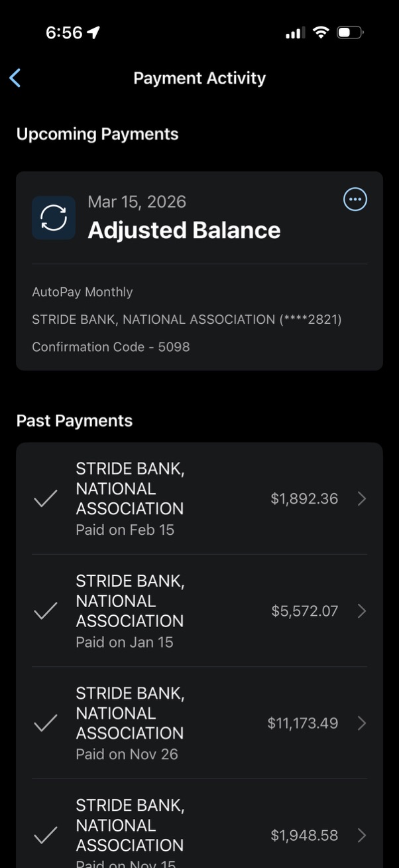399x868 pixels.
Task: Tap Confirmation Code - 5098 text
Action: (111, 346)
